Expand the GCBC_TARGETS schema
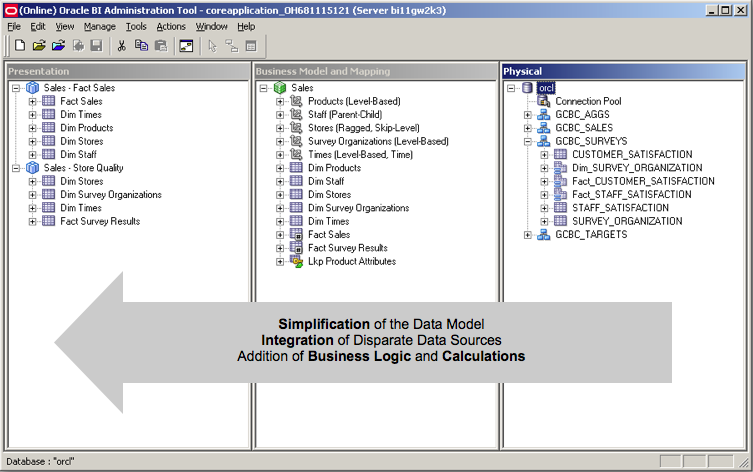The height and width of the screenshot is (472, 753). pyautogui.click(x=528, y=234)
